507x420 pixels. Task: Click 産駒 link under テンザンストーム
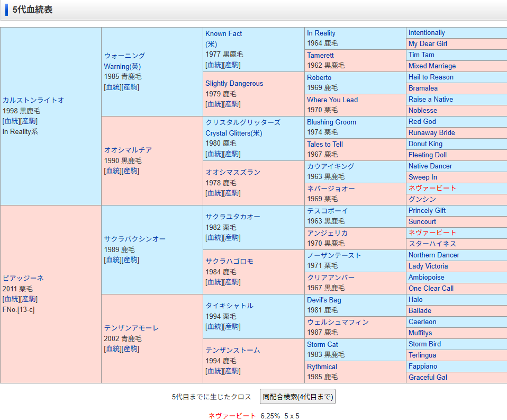pos(232,371)
